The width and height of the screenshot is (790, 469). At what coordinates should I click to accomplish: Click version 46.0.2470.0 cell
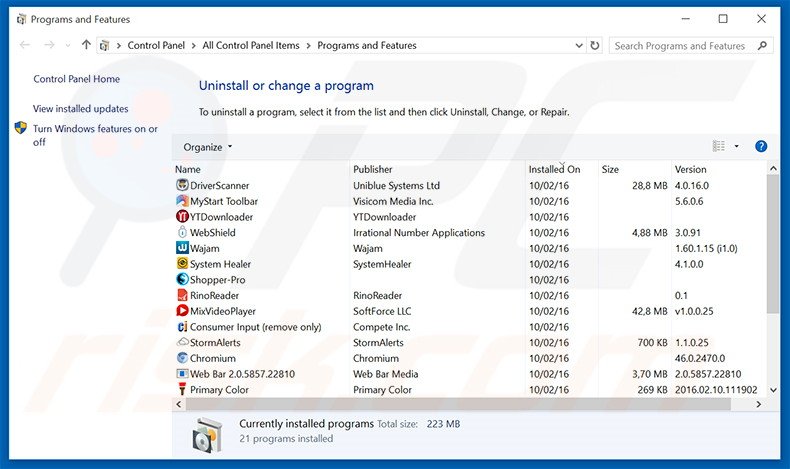700,358
